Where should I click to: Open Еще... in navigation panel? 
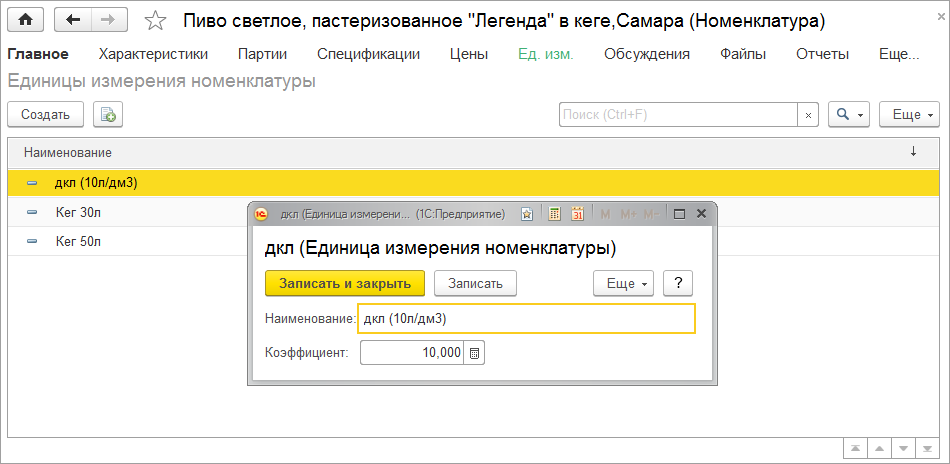pos(899,54)
